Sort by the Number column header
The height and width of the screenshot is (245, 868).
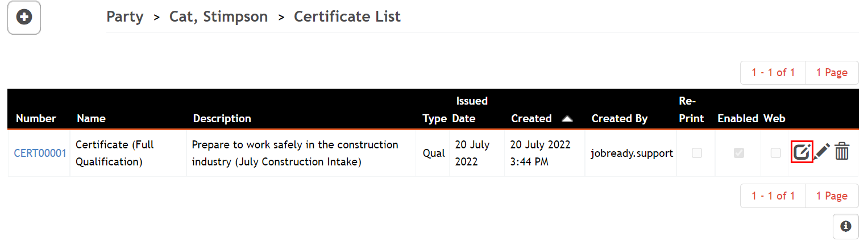(36, 119)
